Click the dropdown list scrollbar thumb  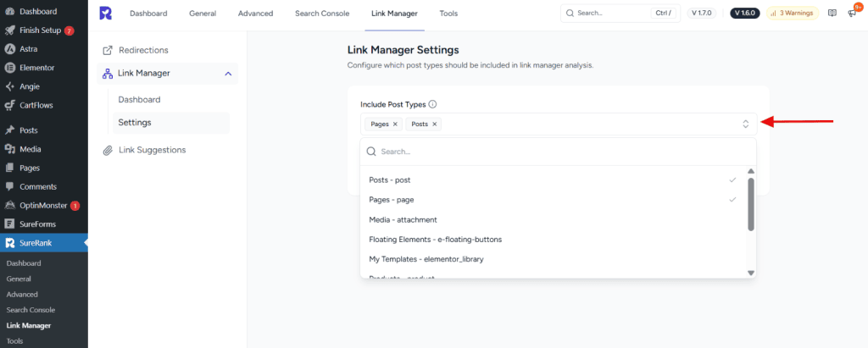pyautogui.click(x=751, y=203)
